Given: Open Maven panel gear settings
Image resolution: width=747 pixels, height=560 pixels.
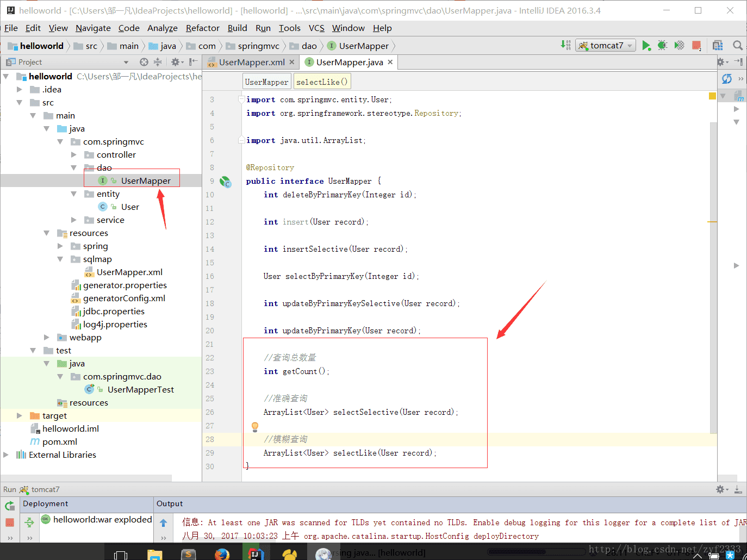Looking at the screenshot, I should [723, 62].
